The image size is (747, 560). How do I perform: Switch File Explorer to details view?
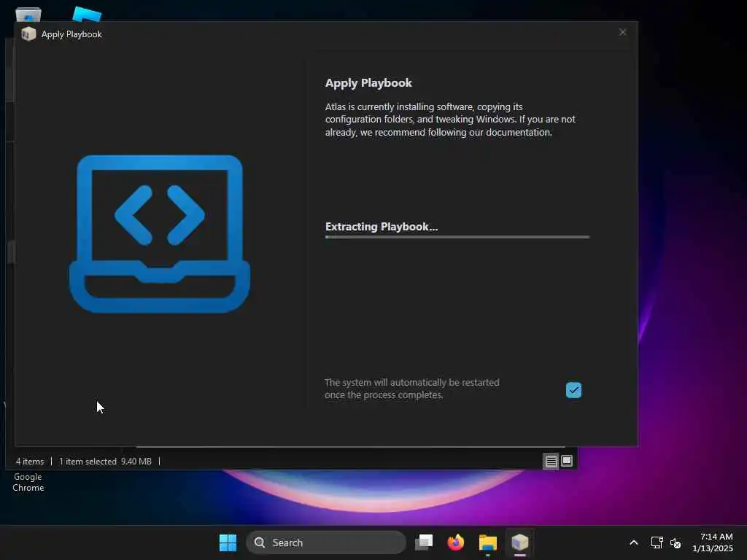[x=551, y=461]
